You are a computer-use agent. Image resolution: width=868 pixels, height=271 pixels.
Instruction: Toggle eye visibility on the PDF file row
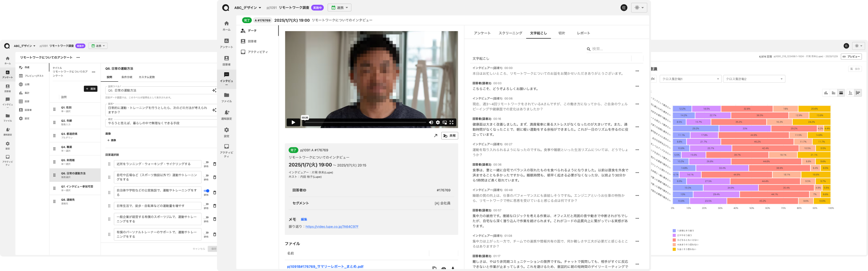(443, 268)
